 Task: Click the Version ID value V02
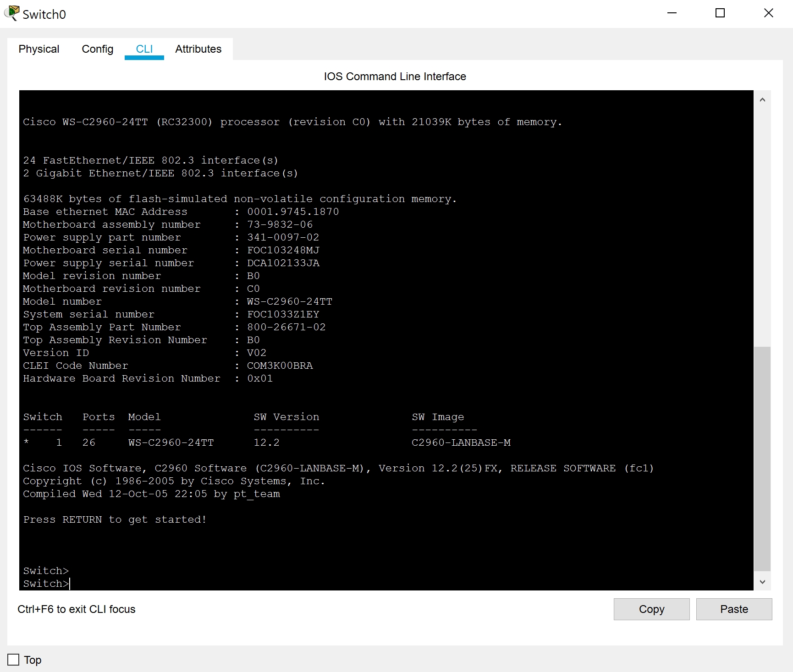pos(257,353)
